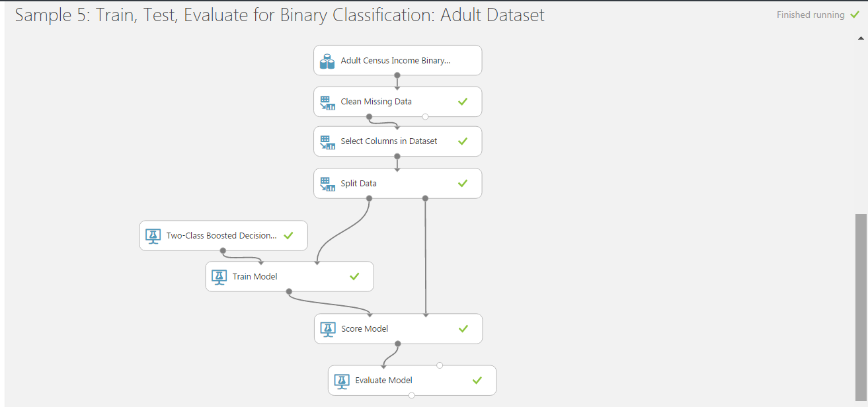Click the Evaluate Model flask icon
The height and width of the screenshot is (407, 868).
pyautogui.click(x=342, y=381)
